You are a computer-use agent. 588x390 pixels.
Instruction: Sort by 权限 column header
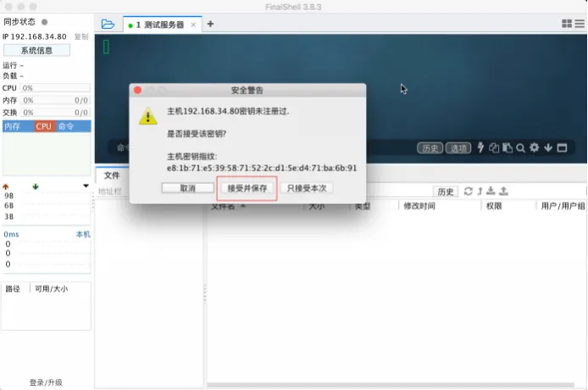[508, 206]
